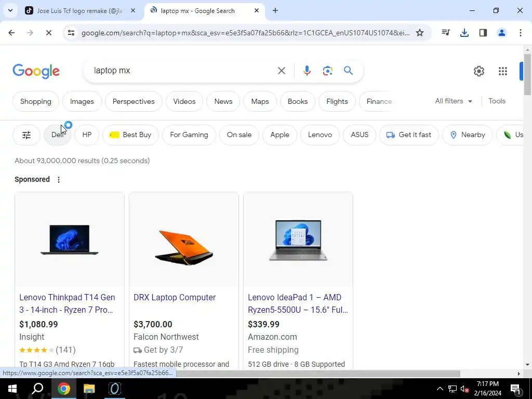This screenshot has width=532, height=399.
Task: Toggle the Dell filter chip
Action: coord(57,135)
